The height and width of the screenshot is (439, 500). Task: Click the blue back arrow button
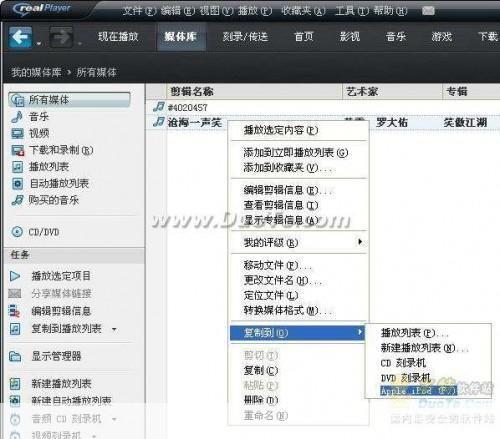coord(21,37)
